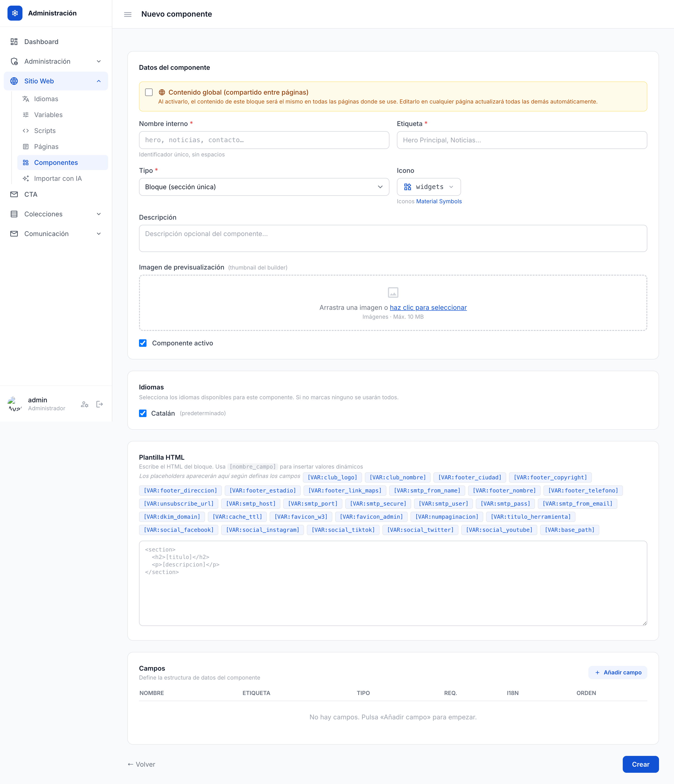
Task: Open Componentes in the sidebar
Action: 63,162
